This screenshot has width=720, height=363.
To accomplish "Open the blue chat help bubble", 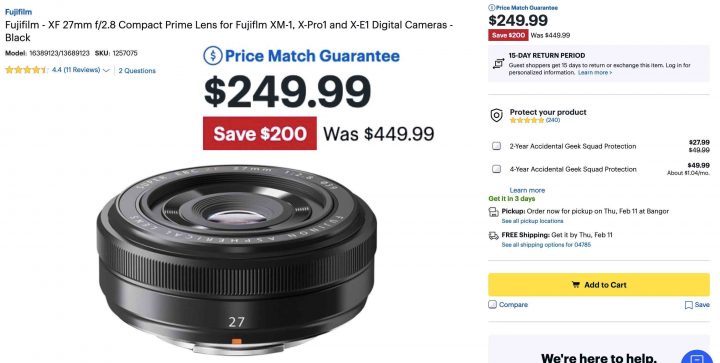I will [697, 357].
